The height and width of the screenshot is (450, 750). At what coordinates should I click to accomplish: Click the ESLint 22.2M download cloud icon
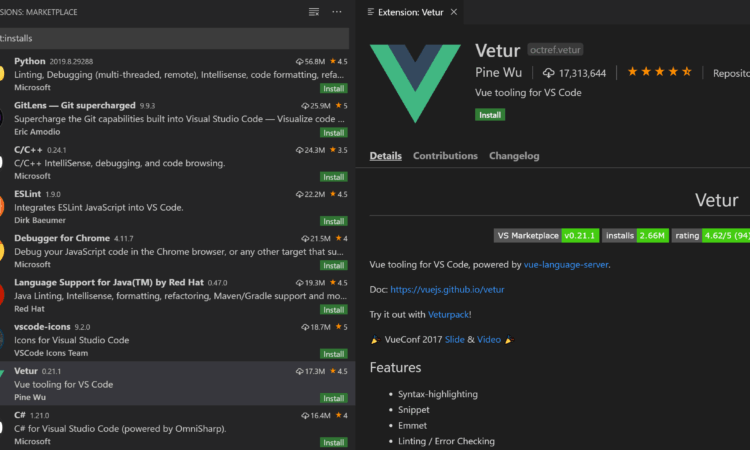(x=299, y=194)
